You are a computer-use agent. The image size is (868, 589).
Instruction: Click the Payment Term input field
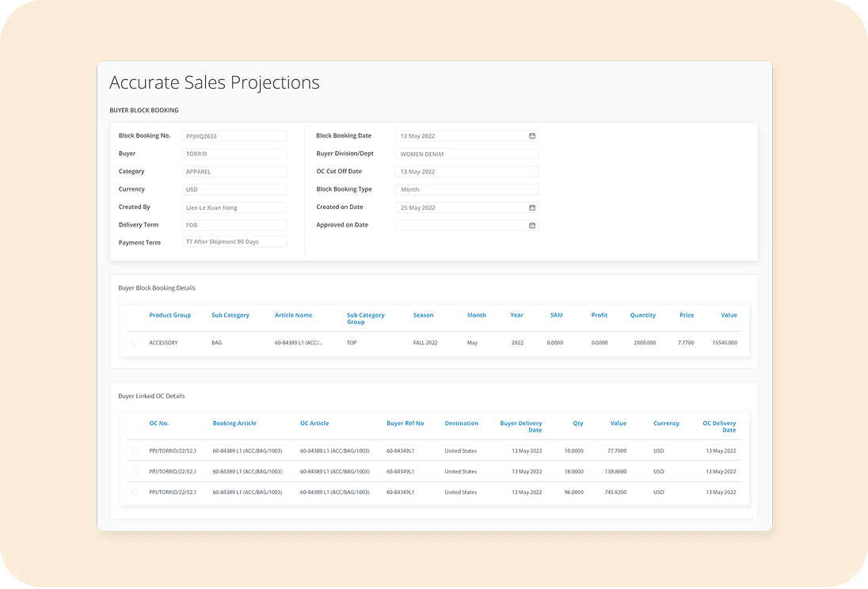[x=234, y=241]
